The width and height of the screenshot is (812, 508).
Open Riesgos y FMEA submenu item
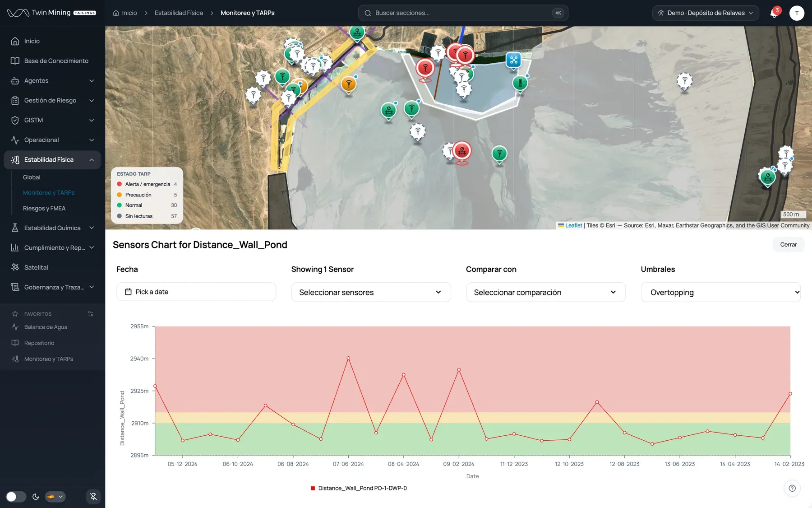pos(44,208)
